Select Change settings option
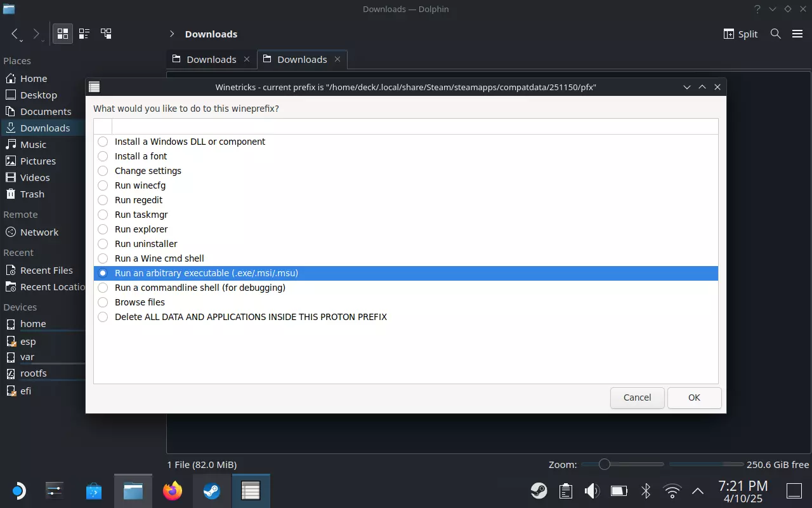Screen dimensions: 812x508 pyautogui.click(x=406, y=171)
